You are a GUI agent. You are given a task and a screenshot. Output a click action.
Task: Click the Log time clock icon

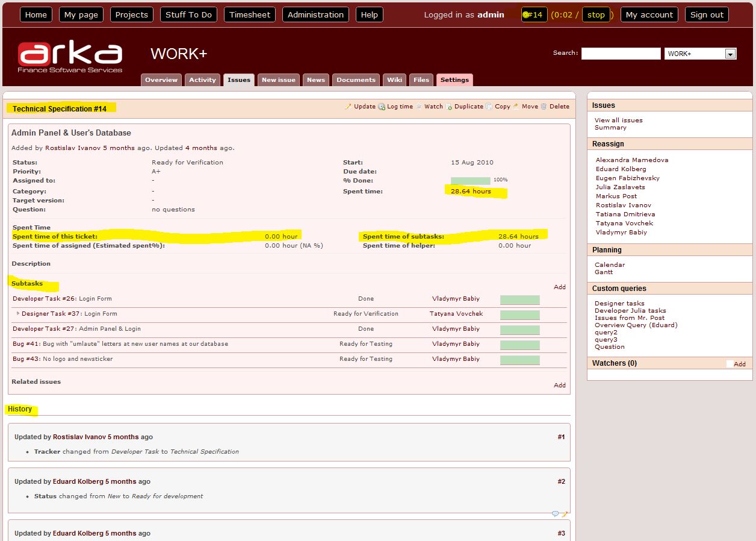point(381,107)
